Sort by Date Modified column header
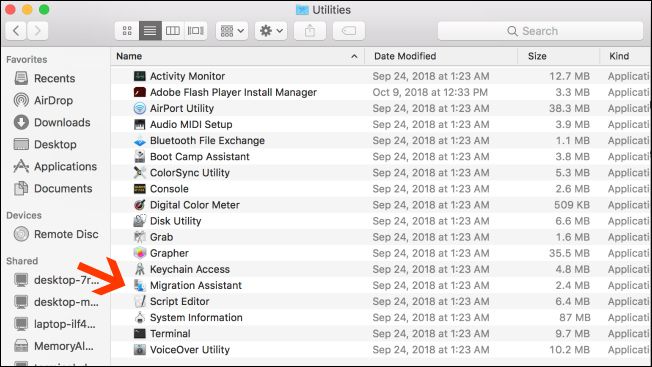 coord(441,56)
